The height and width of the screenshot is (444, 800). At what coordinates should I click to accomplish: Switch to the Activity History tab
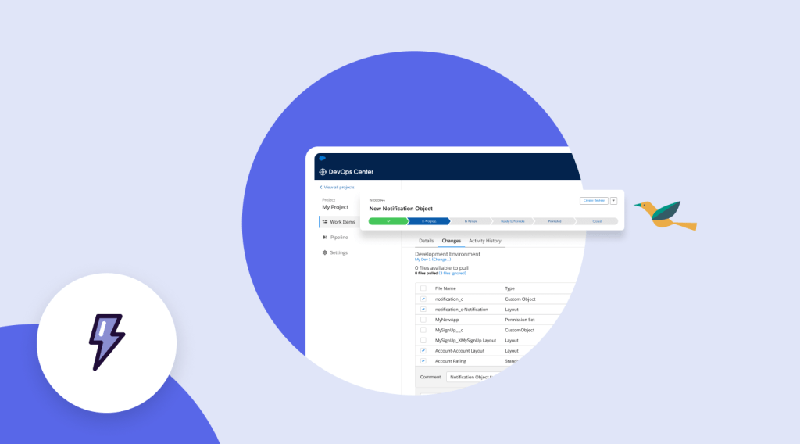(x=485, y=241)
